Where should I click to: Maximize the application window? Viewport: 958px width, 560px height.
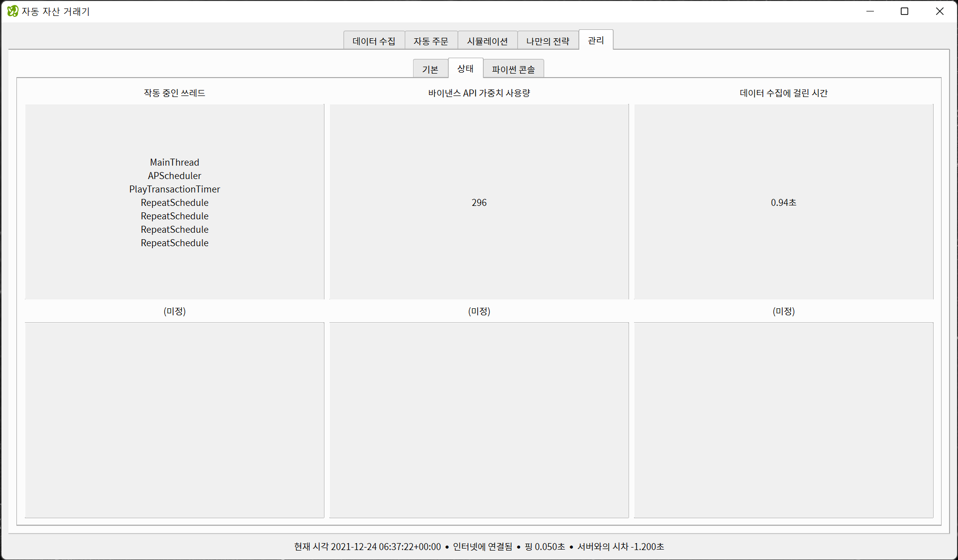coord(904,11)
